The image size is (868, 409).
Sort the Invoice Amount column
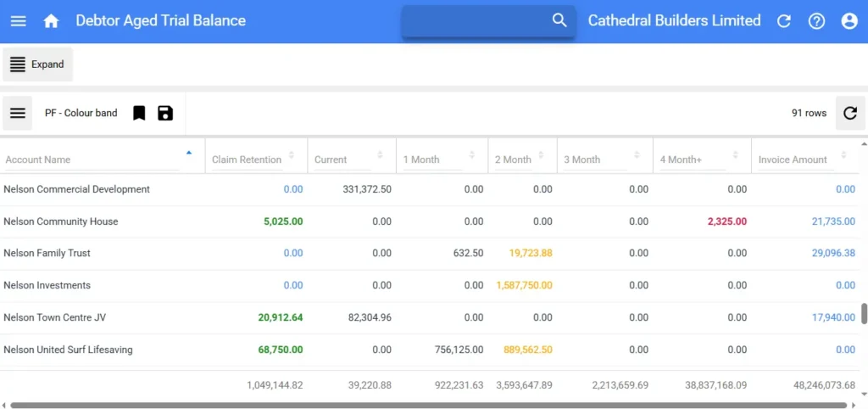click(x=843, y=154)
